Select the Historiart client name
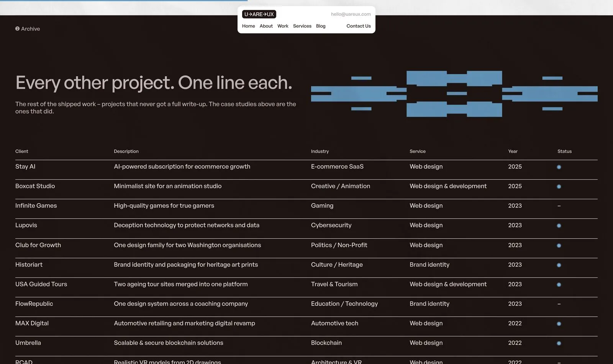The height and width of the screenshot is (364, 613). [x=29, y=265]
